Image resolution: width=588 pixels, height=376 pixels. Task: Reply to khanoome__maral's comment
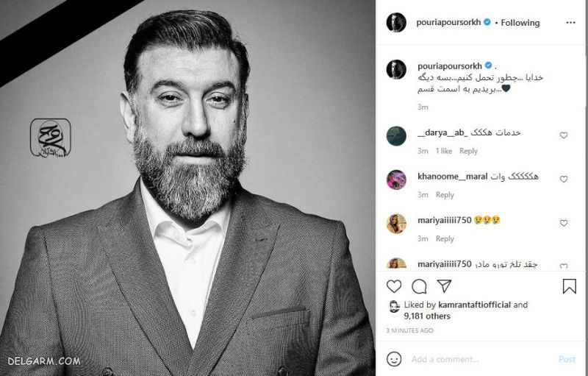[445, 195]
